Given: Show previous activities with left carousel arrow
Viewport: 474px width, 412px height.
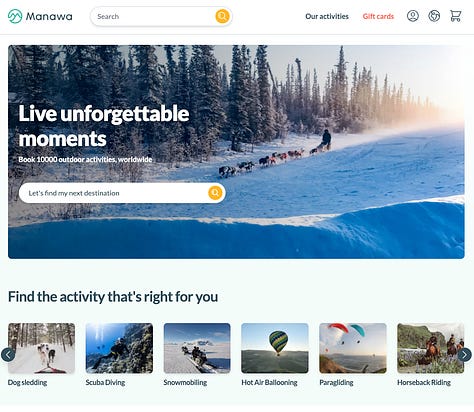Looking at the screenshot, I should pos(8,355).
